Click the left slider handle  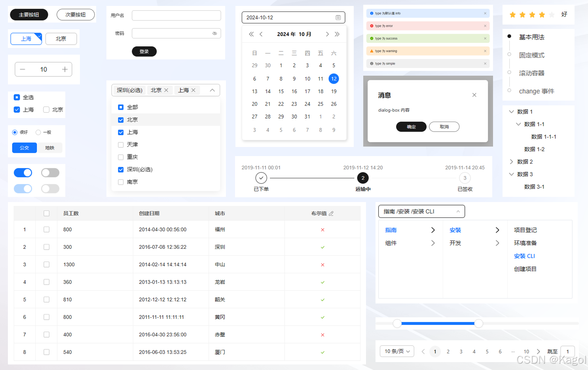[397, 323]
